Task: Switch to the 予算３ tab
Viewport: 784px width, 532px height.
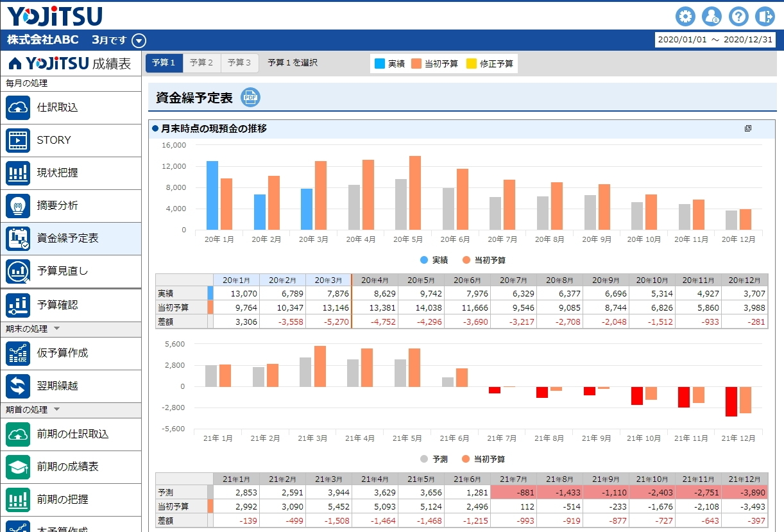Action: coord(239,63)
